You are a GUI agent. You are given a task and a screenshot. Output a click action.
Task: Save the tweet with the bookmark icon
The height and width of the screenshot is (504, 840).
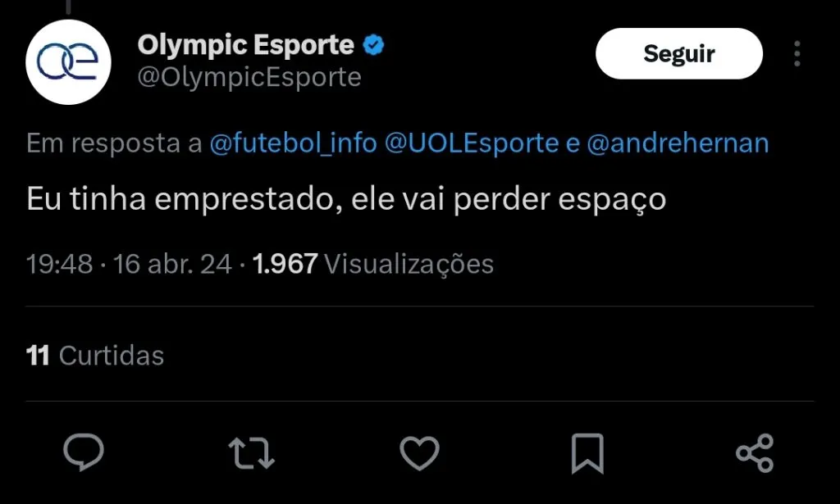(x=587, y=453)
